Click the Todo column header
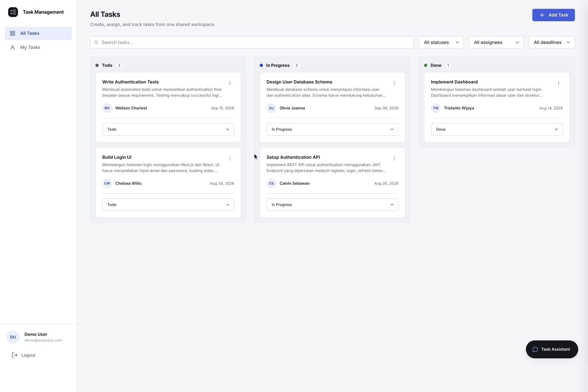The width and height of the screenshot is (588, 392). pyautogui.click(x=107, y=65)
